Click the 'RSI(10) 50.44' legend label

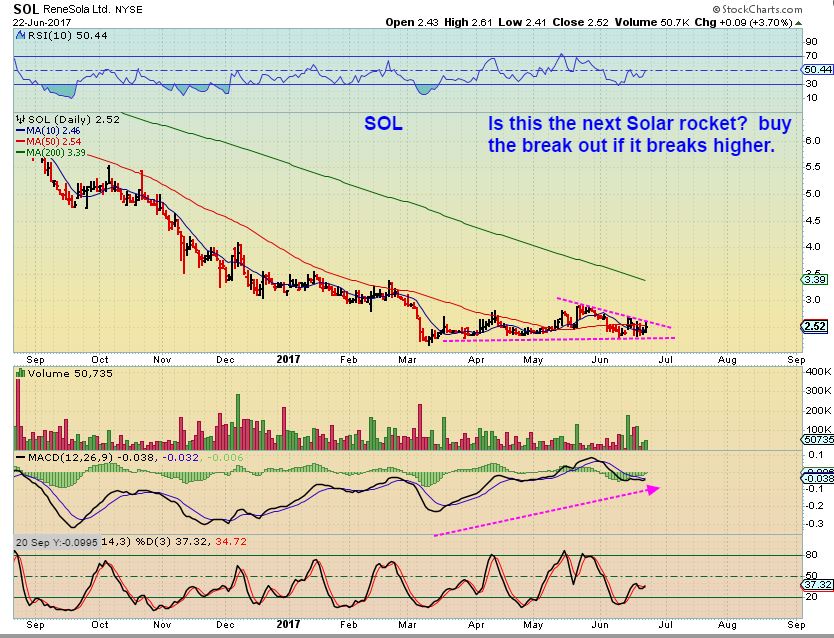click(67, 36)
